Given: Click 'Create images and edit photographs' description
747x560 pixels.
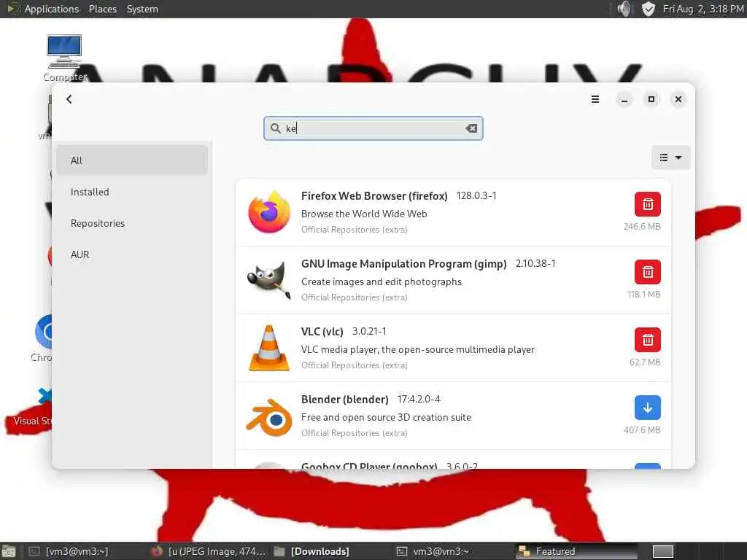Looking at the screenshot, I should [x=381, y=281].
